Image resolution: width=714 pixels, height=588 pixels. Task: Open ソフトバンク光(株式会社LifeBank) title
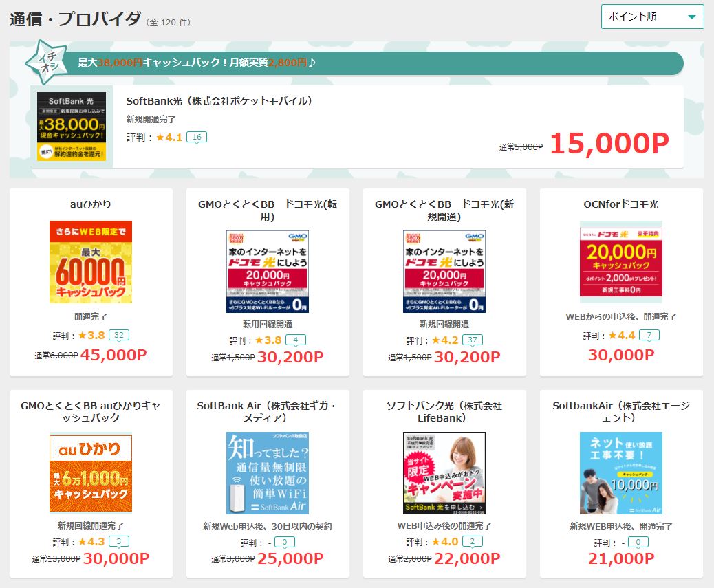[x=444, y=411]
